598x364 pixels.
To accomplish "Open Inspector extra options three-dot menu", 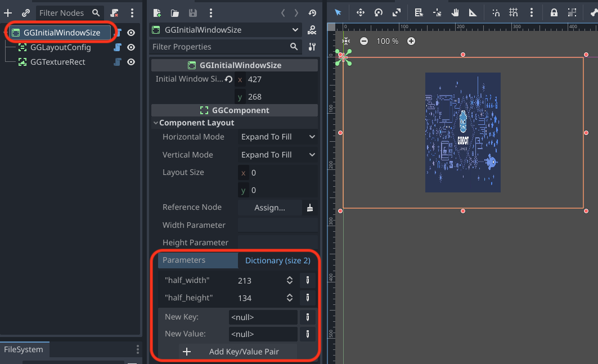I will [210, 13].
